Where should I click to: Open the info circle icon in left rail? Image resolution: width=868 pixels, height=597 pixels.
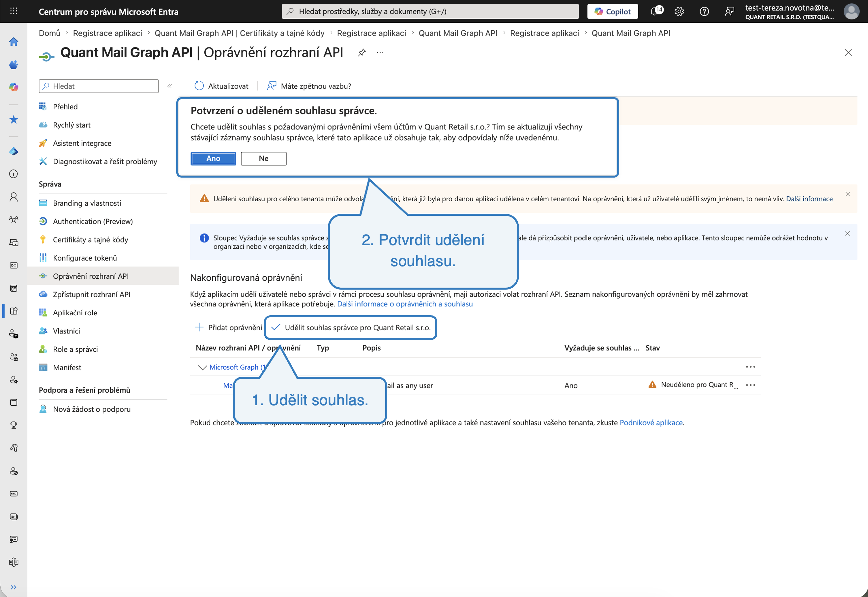pos(14,174)
